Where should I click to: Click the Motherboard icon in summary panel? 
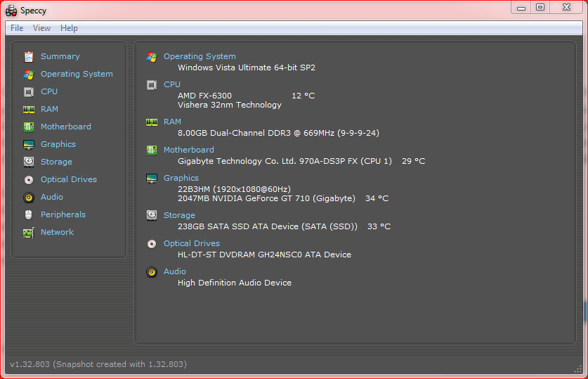(152, 150)
